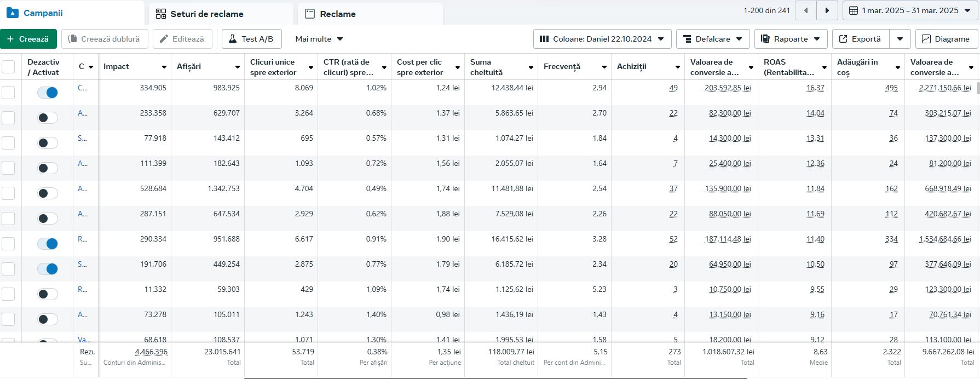This screenshot has height=379, width=980.
Task: Switch to Seturi de reclame tab
Action: pos(221,14)
